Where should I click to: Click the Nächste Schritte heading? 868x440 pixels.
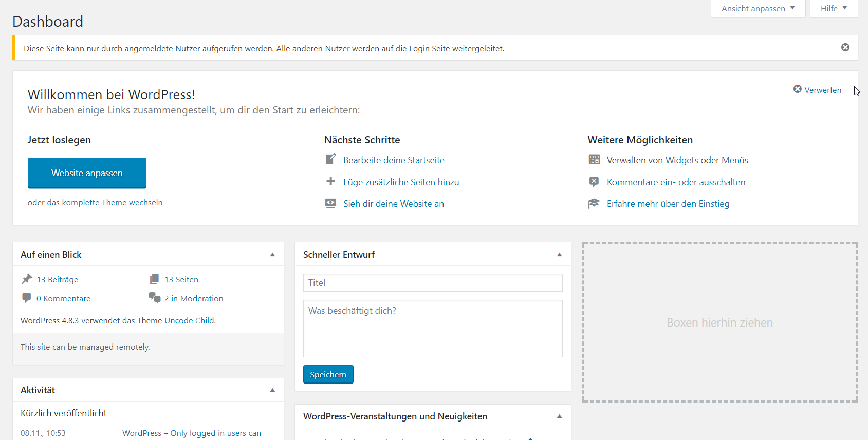click(x=362, y=140)
